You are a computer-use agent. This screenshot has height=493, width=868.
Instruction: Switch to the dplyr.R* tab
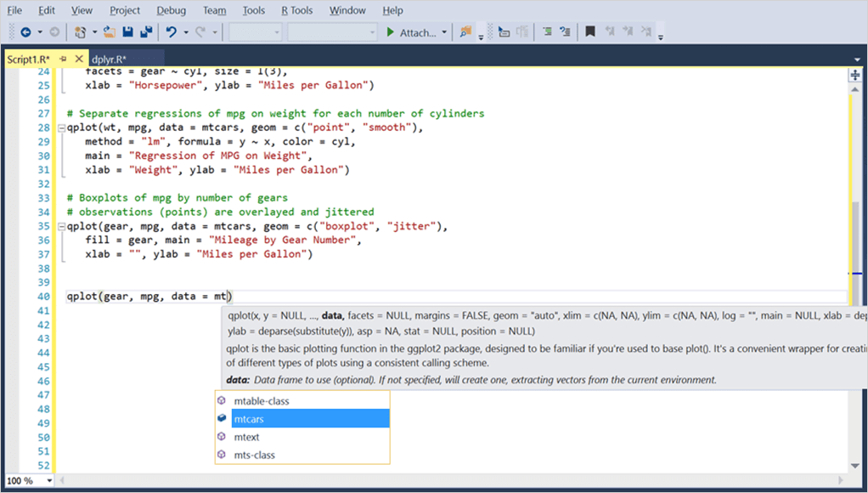(109, 59)
